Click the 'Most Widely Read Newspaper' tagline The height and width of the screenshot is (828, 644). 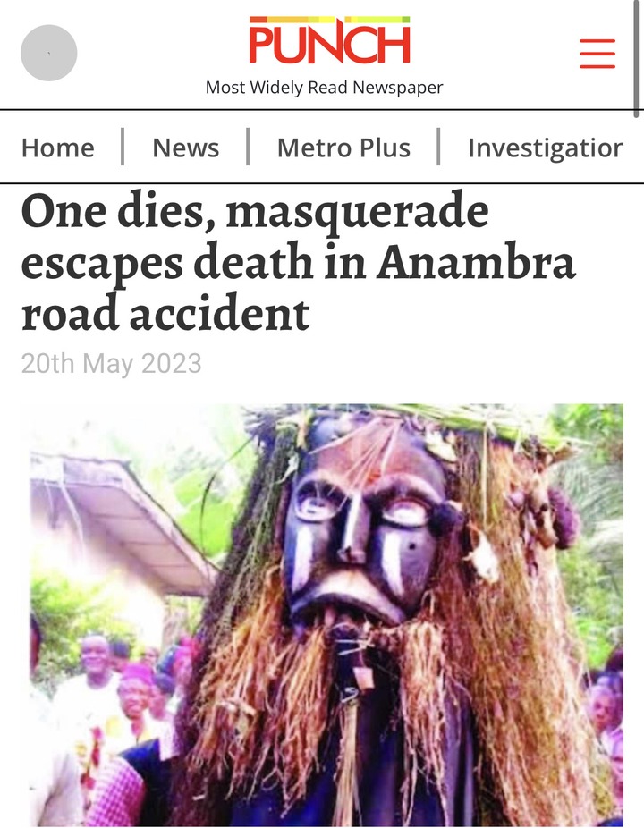coord(324,87)
